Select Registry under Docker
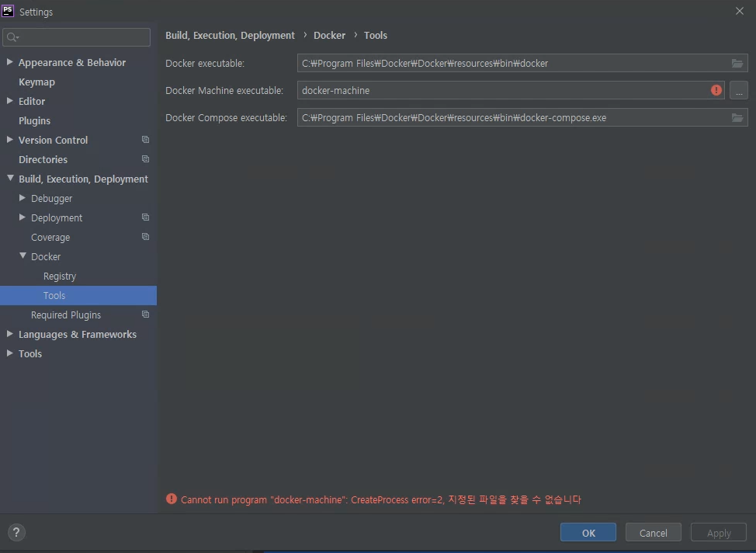Image resolution: width=756 pixels, height=553 pixels. tap(59, 276)
